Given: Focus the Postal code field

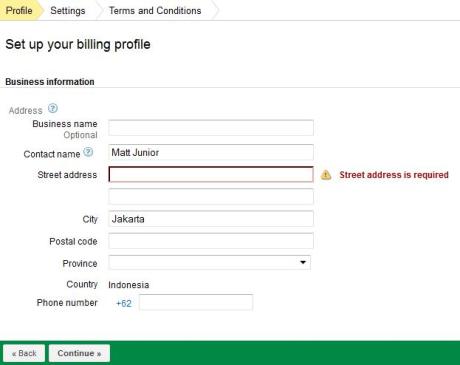Looking at the screenshot, I should [211, 241].
